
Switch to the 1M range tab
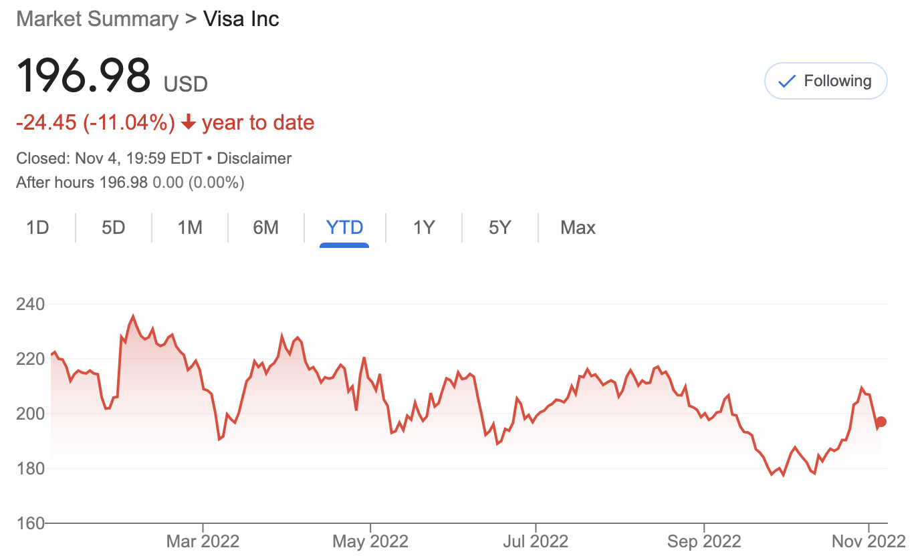pyautogui.click(x=190, y=228)
